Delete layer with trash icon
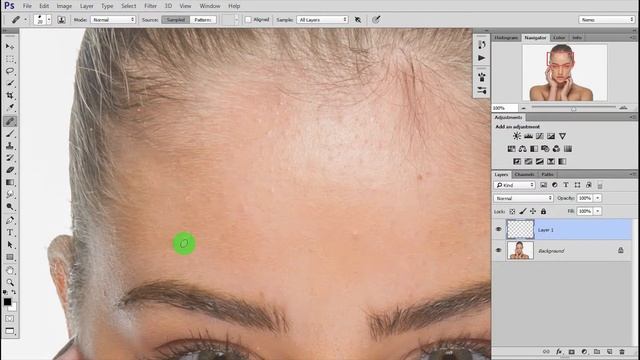 [x=622, y=351]
